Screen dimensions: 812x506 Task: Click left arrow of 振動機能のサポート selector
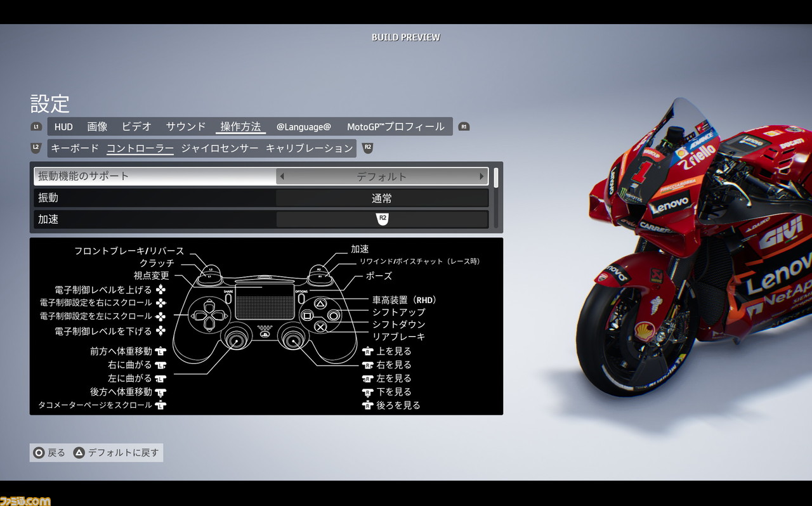coord(282,176)
